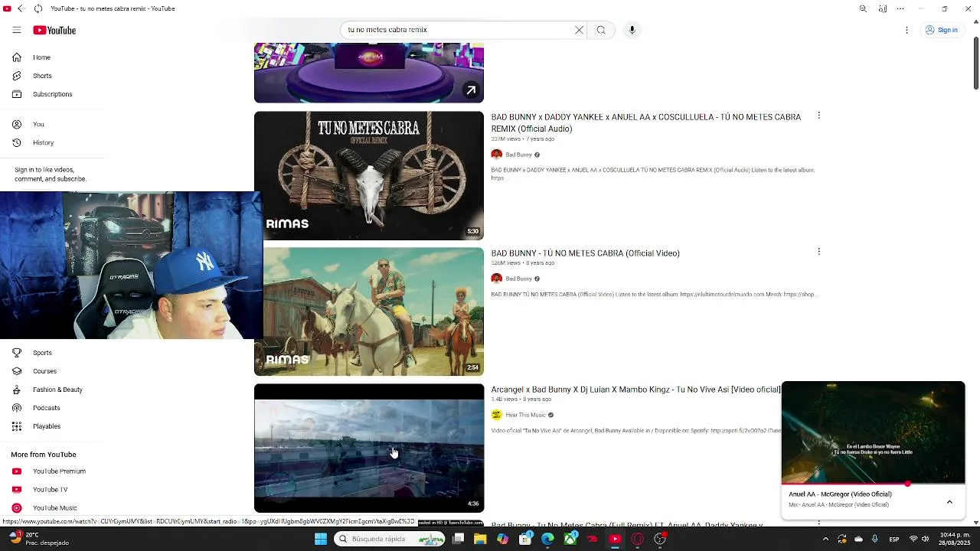The image size is (980, 551).
Task: Open Subscriptions in the sidebar
Action: coord(52,94)
